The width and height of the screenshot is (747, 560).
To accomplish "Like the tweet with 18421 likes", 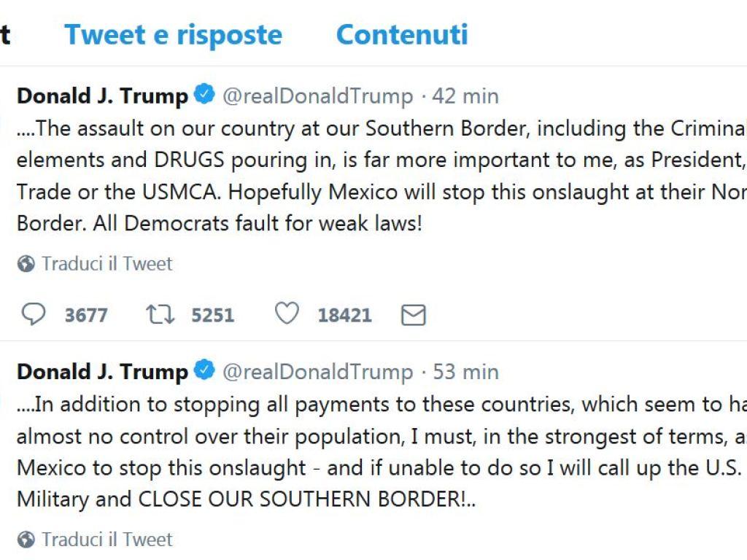I will coord(287,314).
